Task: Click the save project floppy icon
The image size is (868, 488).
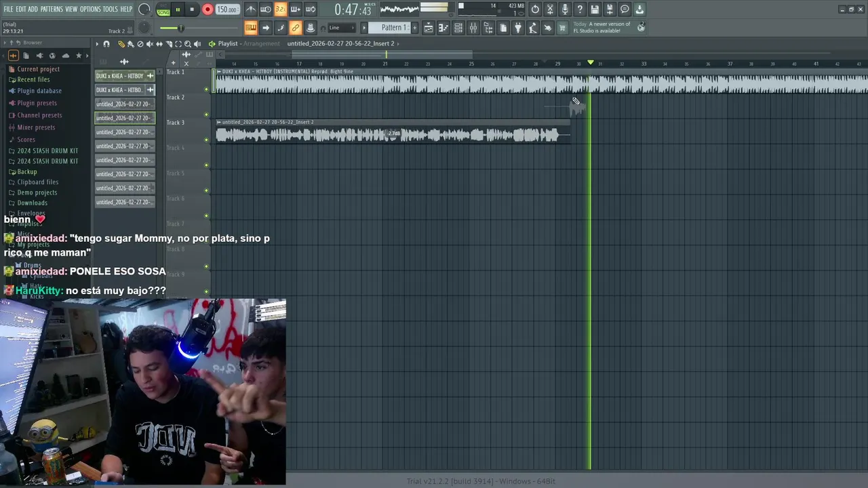Action: 595,9
